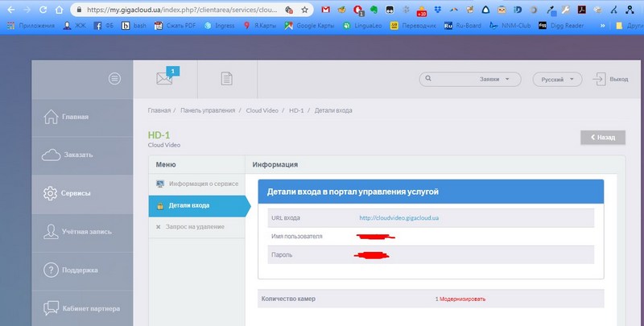Open the Заявки search scope dropdown
Image resolution: width=644 pixels, height=326 pixels.
tap(494, 79)
